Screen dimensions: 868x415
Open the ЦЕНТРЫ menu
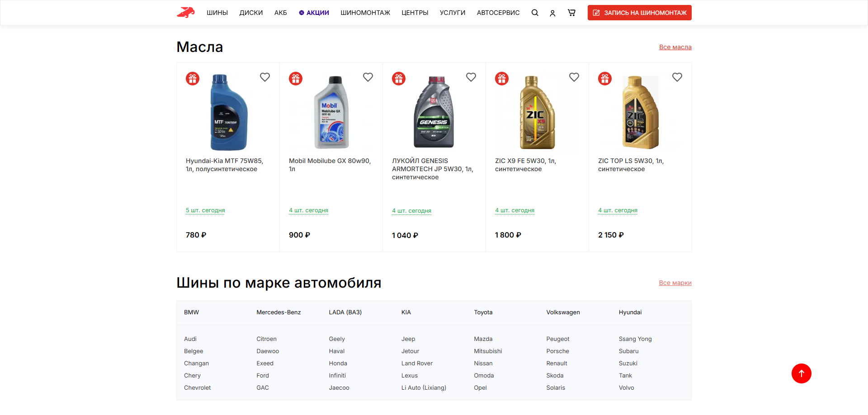coord(415,13)
